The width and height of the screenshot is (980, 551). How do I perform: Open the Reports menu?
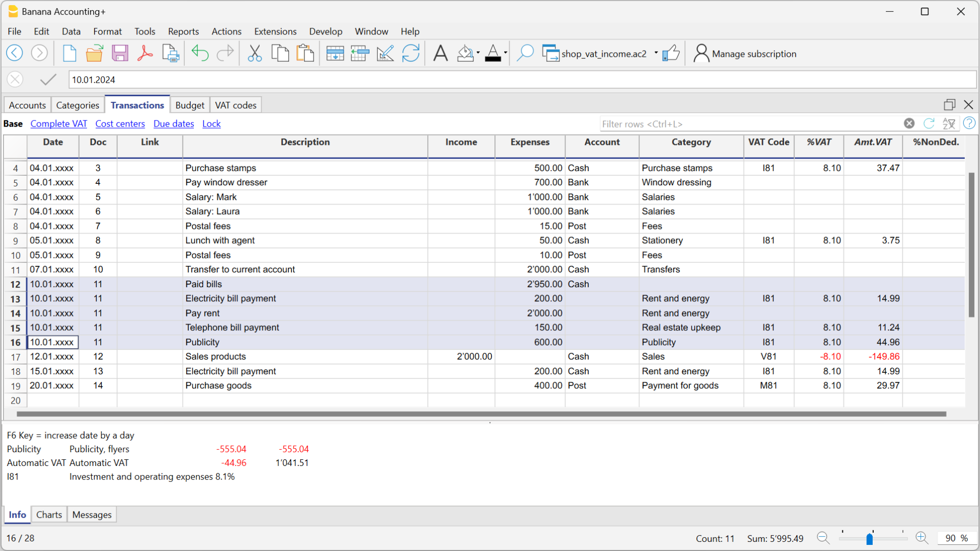click(x=183, y=31)
